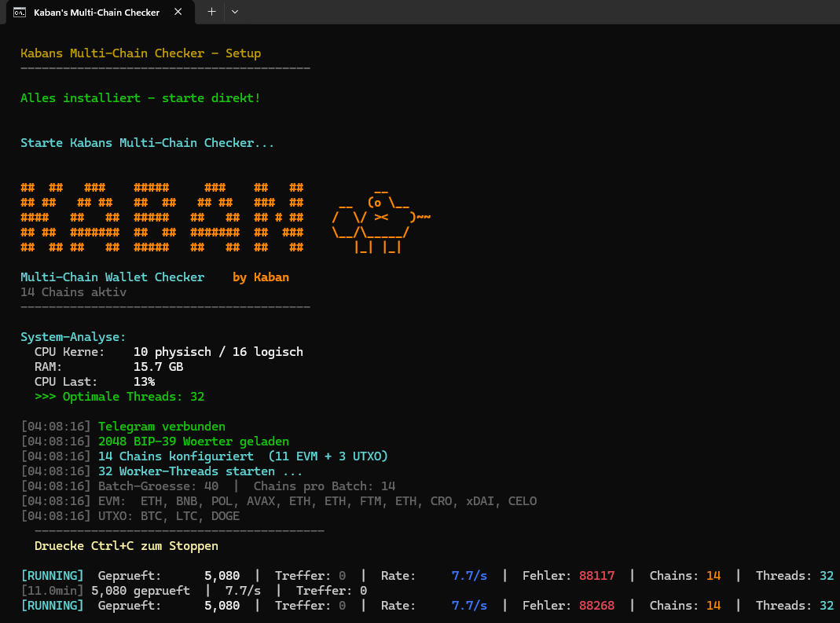Click "UTXO: BTC, LTC, DOGE" line
The image size is (840, 623).
(x=169, y=516)
